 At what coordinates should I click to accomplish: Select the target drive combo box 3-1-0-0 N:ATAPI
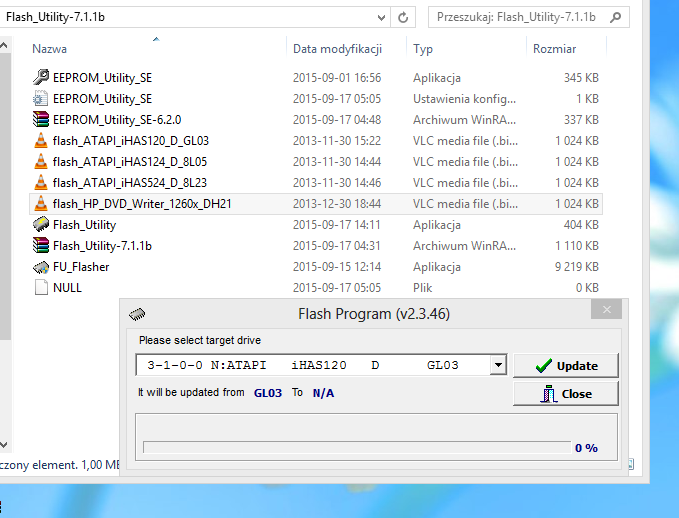[321, 365]
